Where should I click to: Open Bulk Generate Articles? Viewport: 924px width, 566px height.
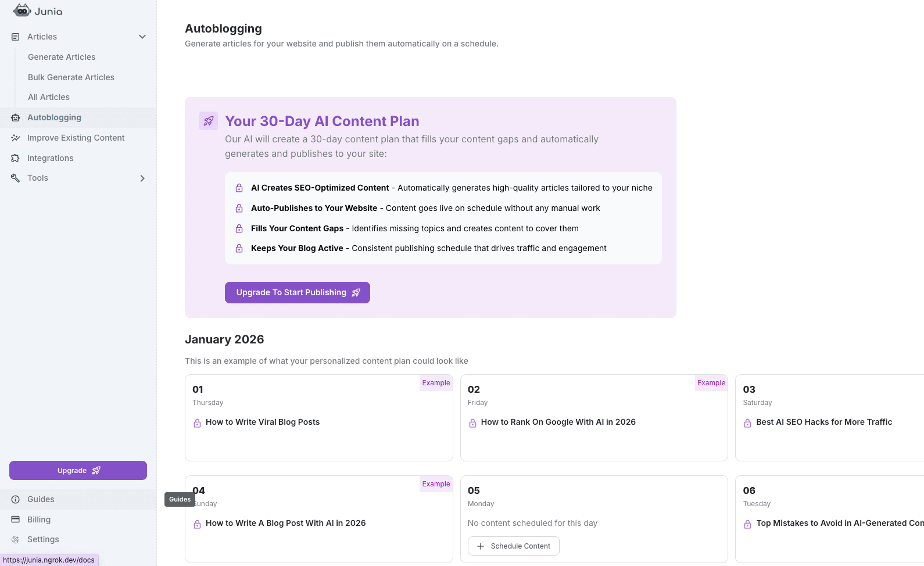[x=71, y=77]
